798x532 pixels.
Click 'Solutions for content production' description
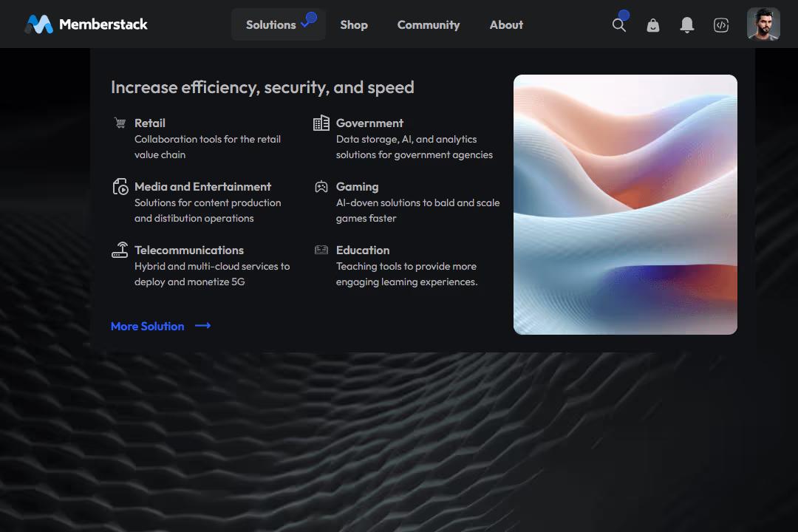(x=208, y=202)
